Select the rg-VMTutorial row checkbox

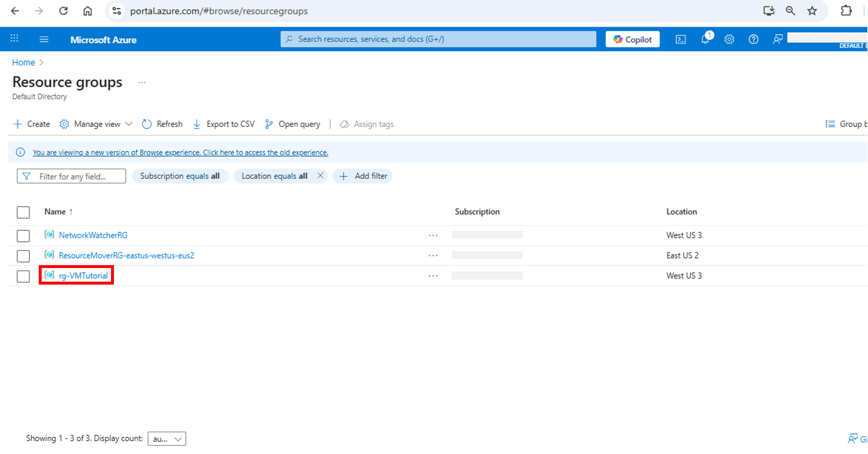[23, 276]
